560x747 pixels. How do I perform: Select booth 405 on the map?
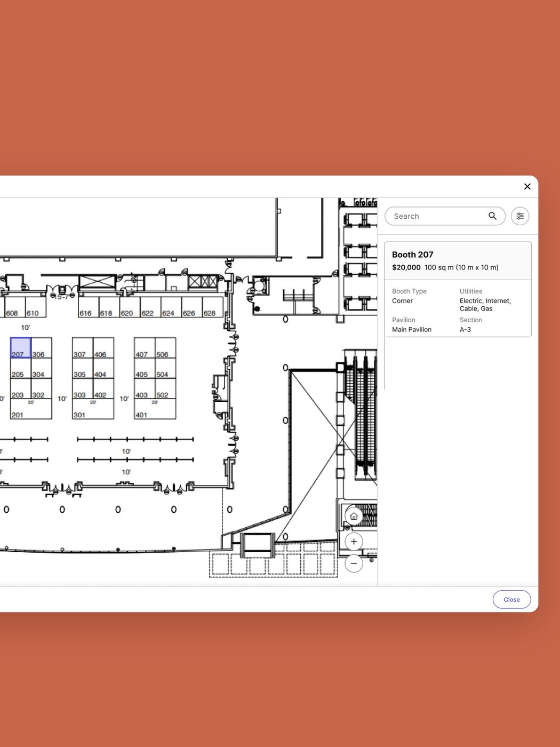click(x=145, y=368)
